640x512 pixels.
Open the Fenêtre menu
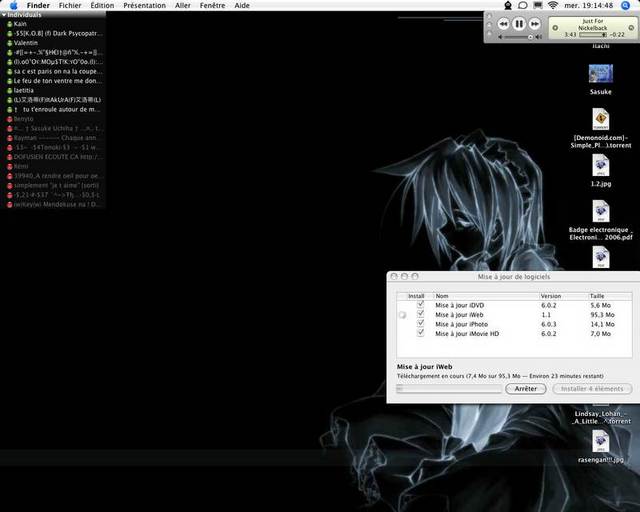pyautogui.click(x=212, y=5)
